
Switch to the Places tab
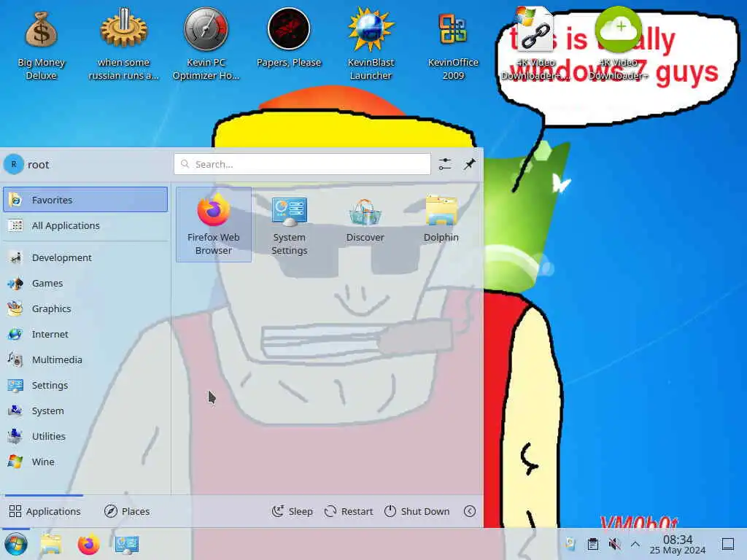(x=127, y=511)
